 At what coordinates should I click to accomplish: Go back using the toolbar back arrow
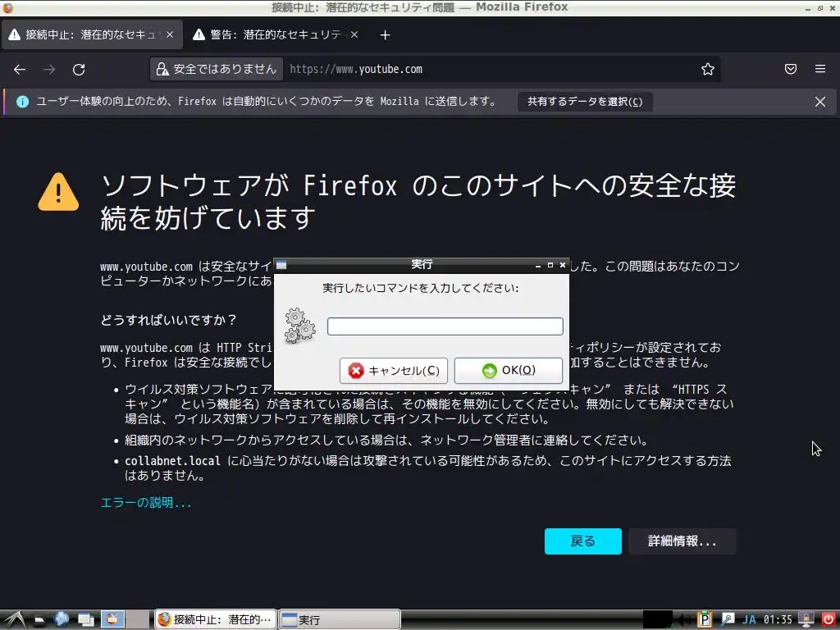20,69
